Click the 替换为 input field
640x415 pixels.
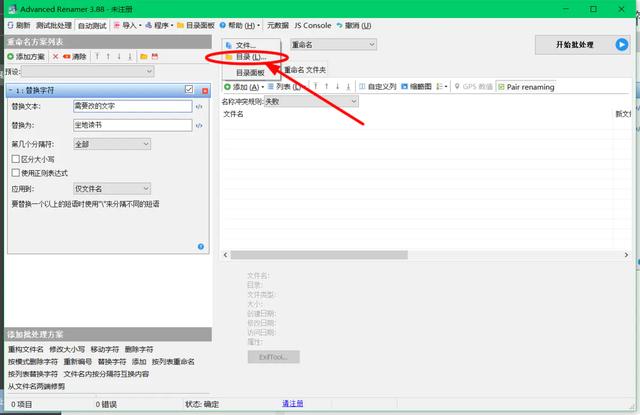tap(133, 125)
